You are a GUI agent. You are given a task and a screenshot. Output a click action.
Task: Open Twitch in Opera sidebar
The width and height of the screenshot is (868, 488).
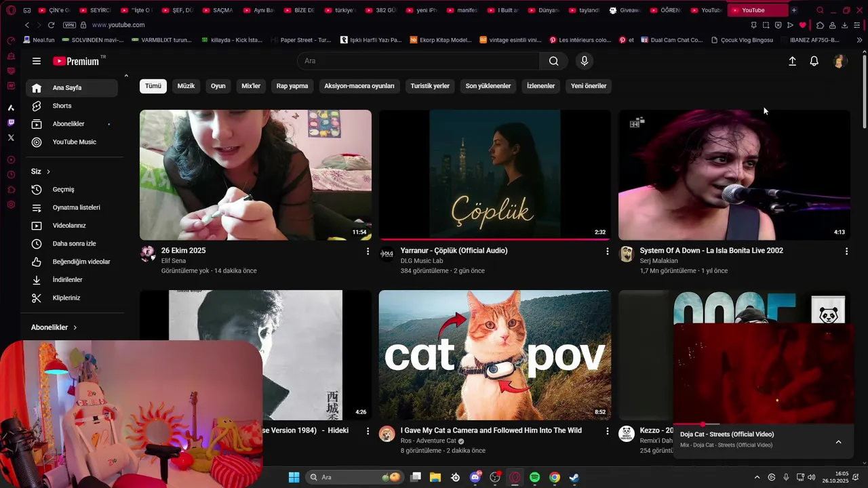(x=11, y=123)
